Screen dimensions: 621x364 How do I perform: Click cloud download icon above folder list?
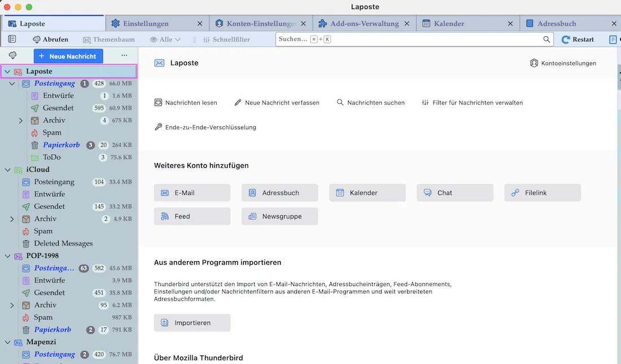(x=12, y=55)
